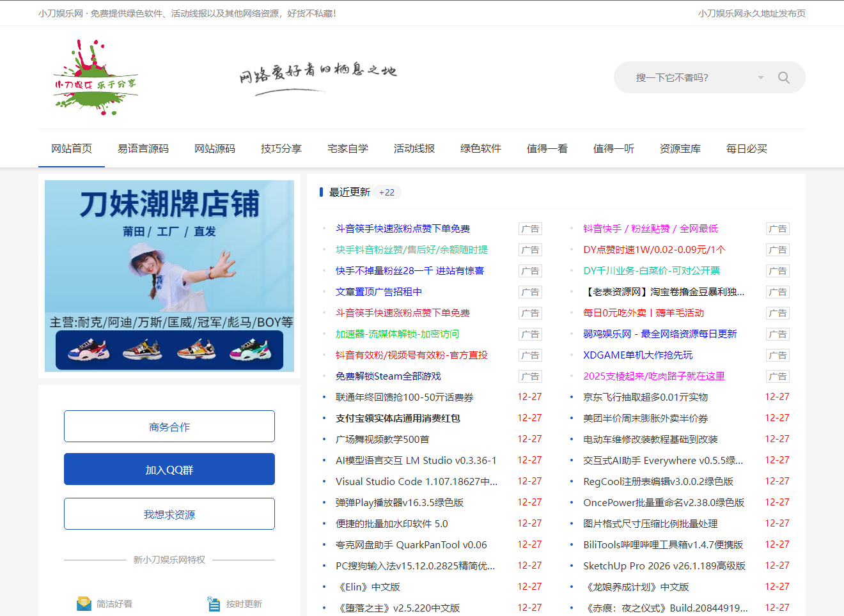Switch to the 网站首页 tab
The height and width of the screenshot is (616, 844).
pyautogui.click(x=71, y=148)
